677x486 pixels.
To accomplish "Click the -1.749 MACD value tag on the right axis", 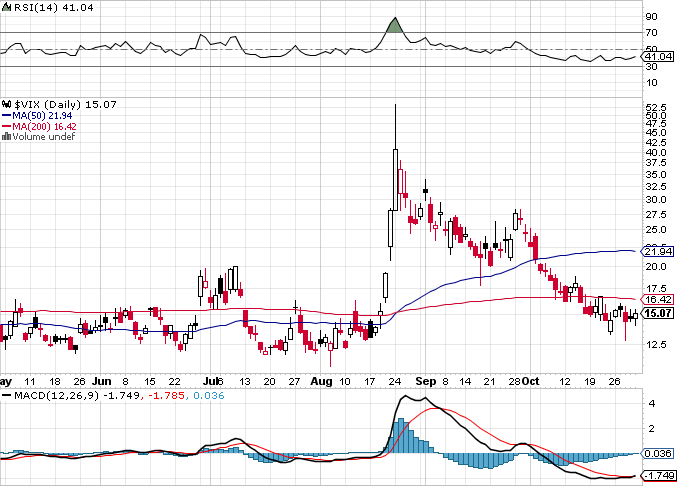I will [x=657, y=475].
